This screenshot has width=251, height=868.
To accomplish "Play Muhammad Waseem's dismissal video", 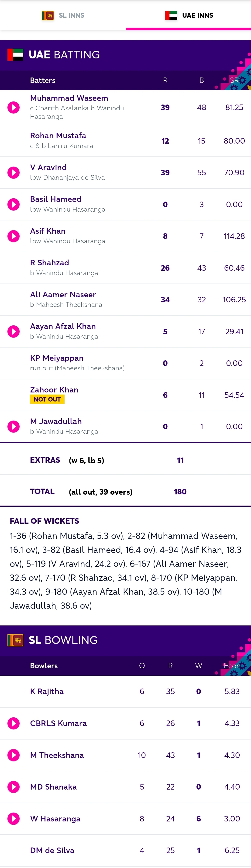I will (14, 108).
